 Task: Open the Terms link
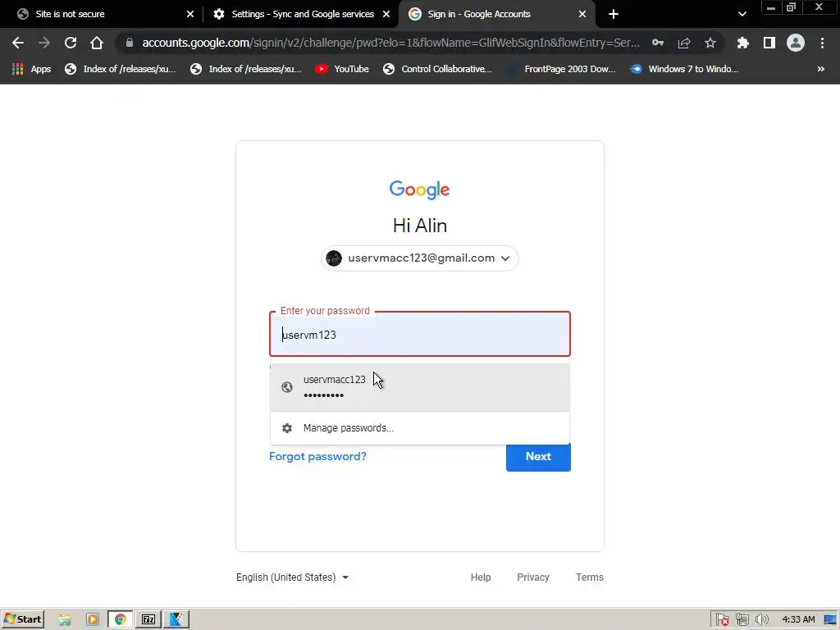589,577
